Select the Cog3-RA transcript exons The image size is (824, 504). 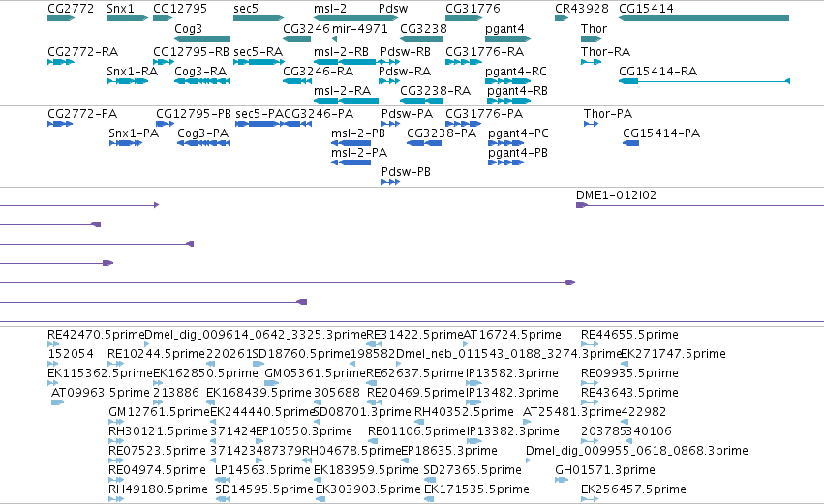202,81
